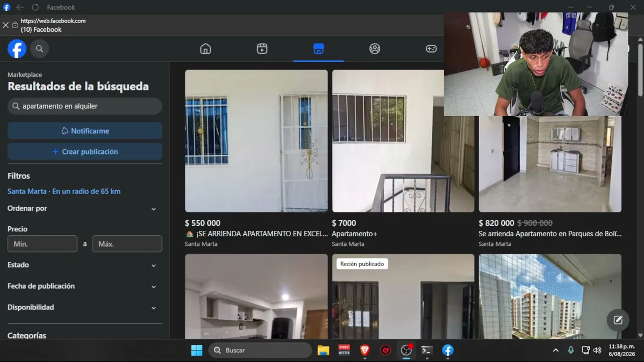Click the "$ 7000" price text
The image size is (644, 362).
click(x=344, y=223)
